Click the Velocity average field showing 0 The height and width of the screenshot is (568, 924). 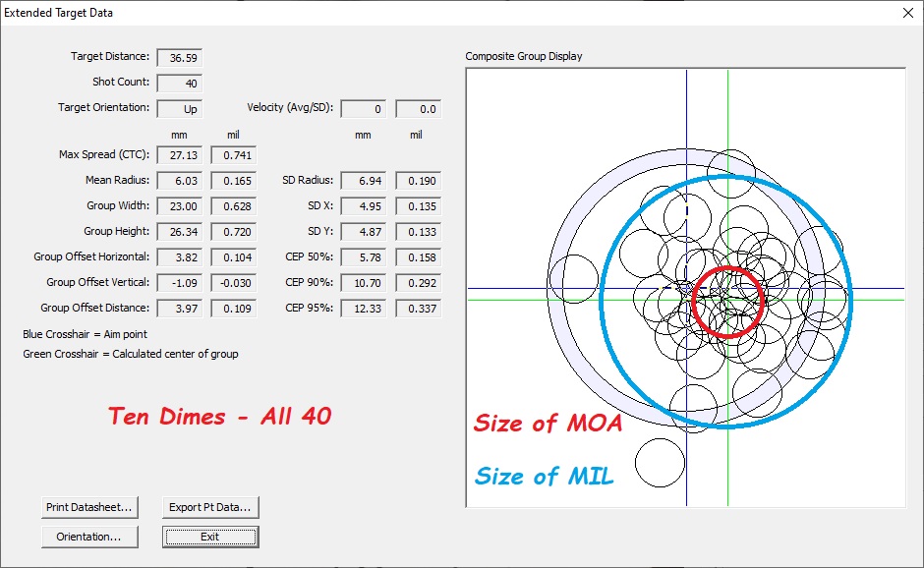(363, 109)
